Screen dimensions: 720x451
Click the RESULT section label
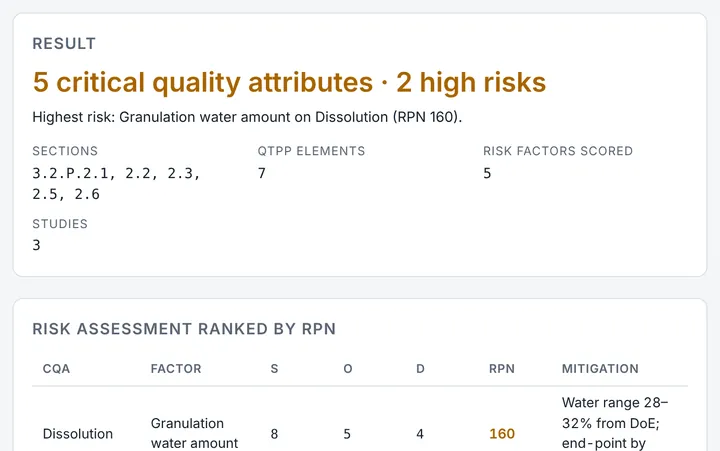point(64,44)
